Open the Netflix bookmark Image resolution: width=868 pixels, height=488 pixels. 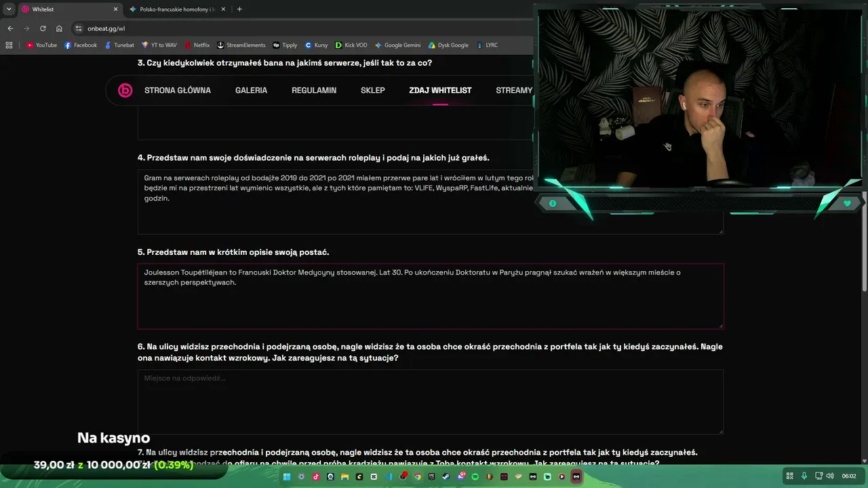197,45
